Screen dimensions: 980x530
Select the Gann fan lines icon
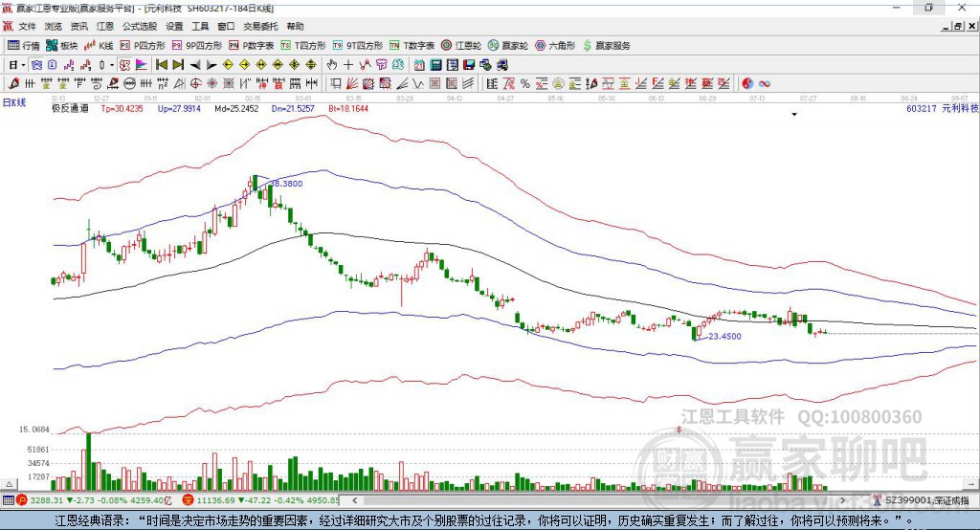tap(352, 83)
